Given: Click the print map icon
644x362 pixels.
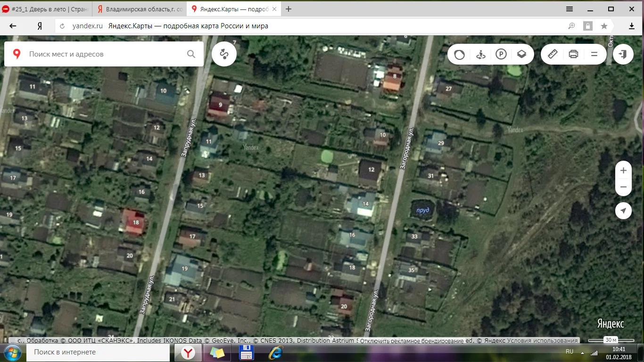Looking at the screenshot, I should click(x=573, y=54).
